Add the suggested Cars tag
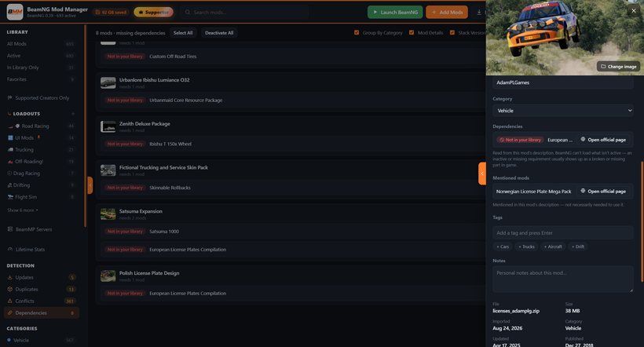The image size is (644, 347). click(x=503, y=247)
